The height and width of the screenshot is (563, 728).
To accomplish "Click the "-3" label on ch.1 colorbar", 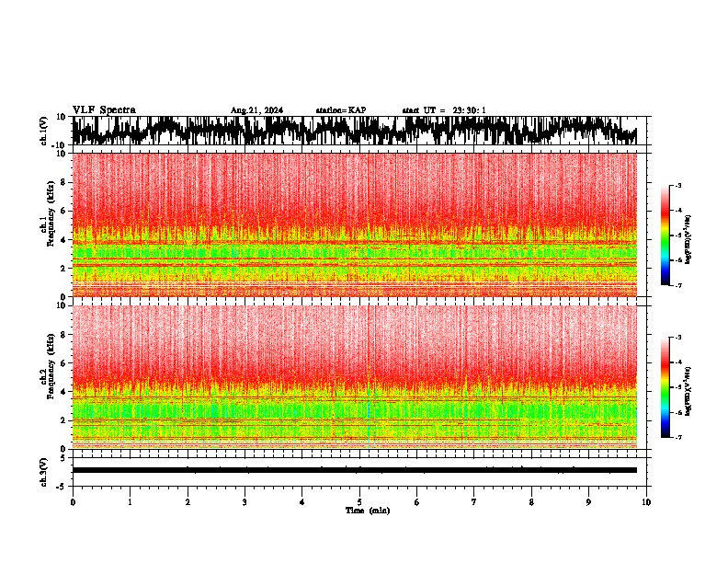I will pyautogui.click(x=677, y=185).
